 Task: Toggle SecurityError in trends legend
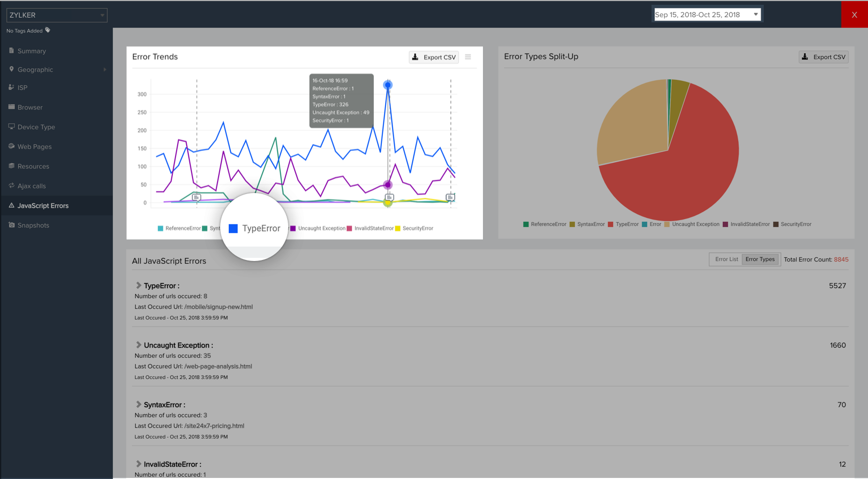[x=414, y=229]
